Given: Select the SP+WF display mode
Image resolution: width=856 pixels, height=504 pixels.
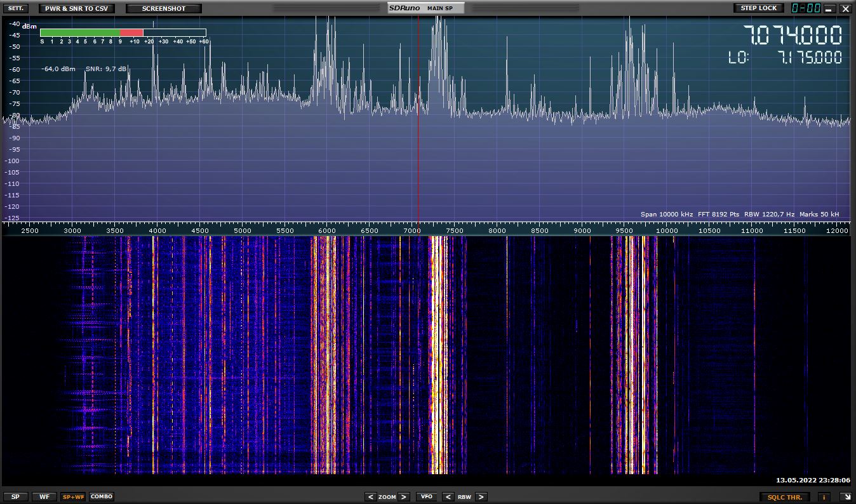Looking at the screenshot, I should pos(73,496).
